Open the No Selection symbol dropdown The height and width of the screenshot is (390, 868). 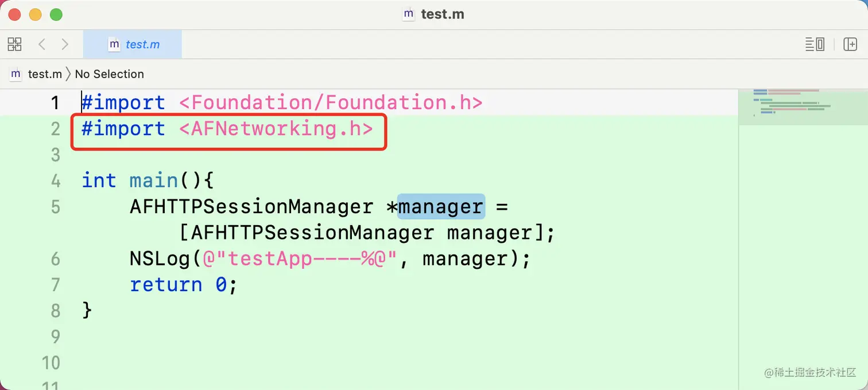[x=110, y=74]
